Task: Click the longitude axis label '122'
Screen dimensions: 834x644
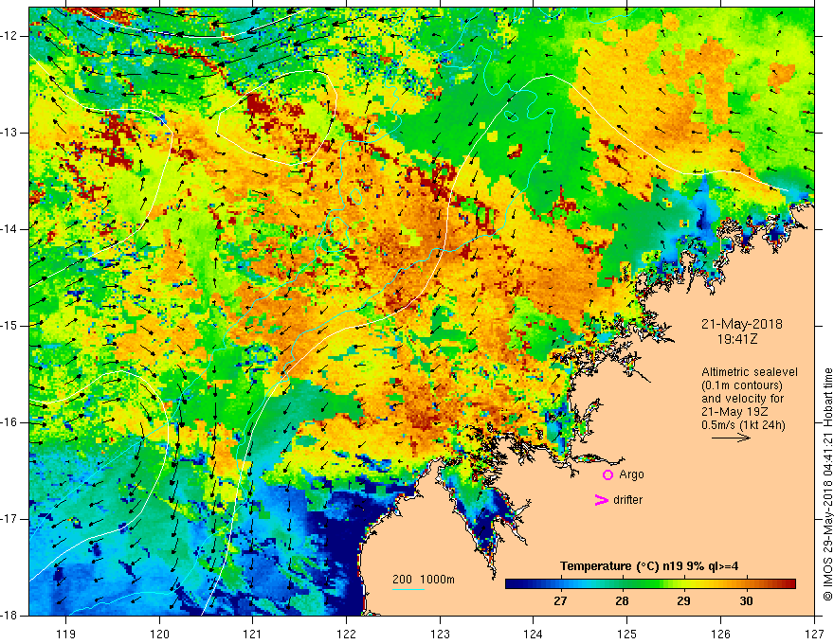Action: coord(346,634)
